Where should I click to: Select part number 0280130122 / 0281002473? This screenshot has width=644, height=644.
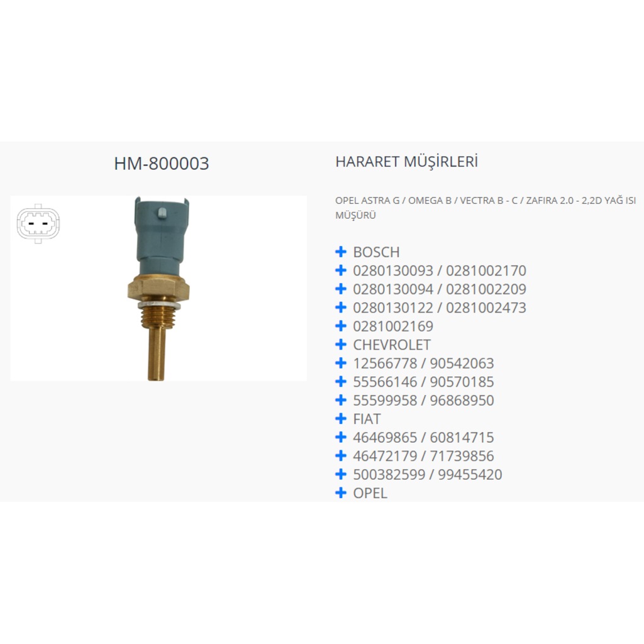(x=440, y=308)
